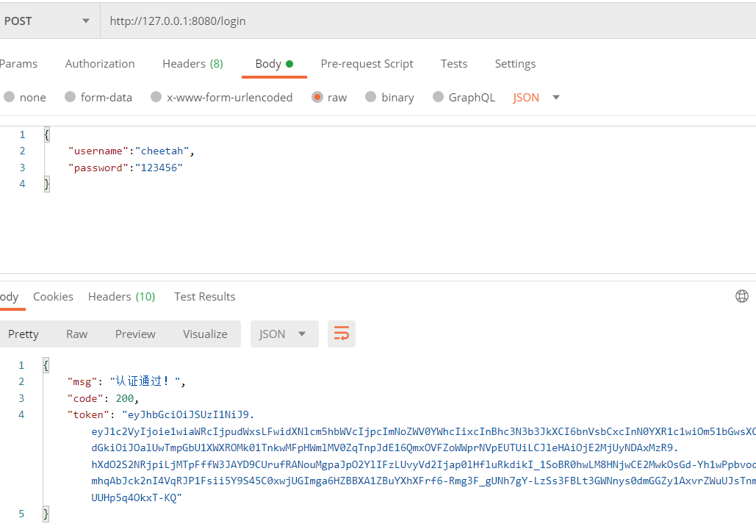Select the raw body type radio button

(317, 97)
